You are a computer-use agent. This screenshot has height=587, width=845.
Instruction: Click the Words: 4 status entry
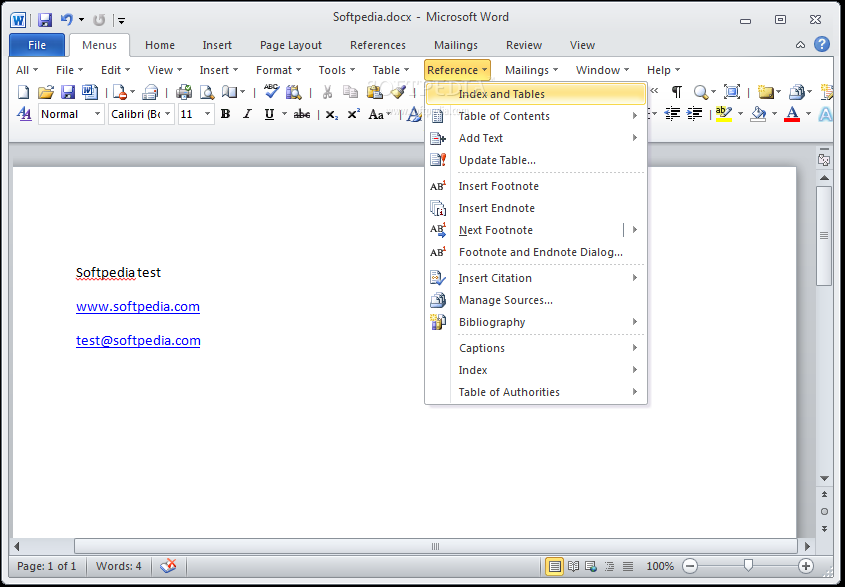click(x=119, y=567)
